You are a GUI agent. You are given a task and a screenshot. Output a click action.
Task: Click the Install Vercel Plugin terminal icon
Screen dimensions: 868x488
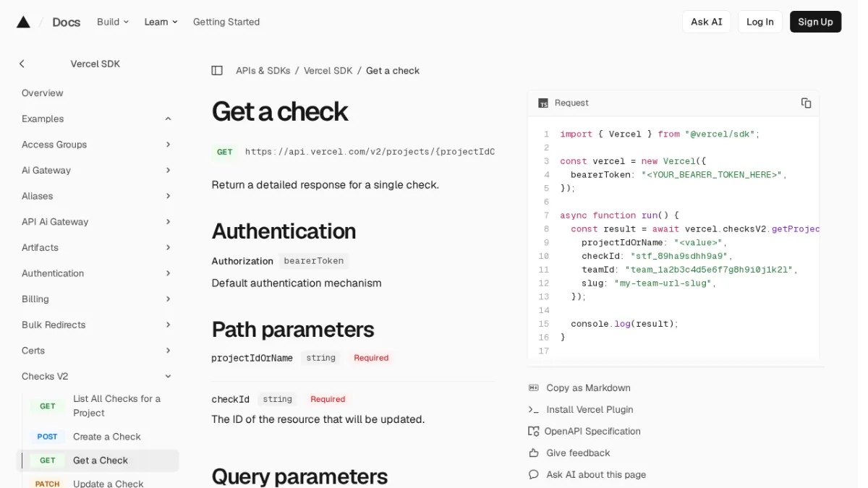pyautogui.click(x=534, y=409)
